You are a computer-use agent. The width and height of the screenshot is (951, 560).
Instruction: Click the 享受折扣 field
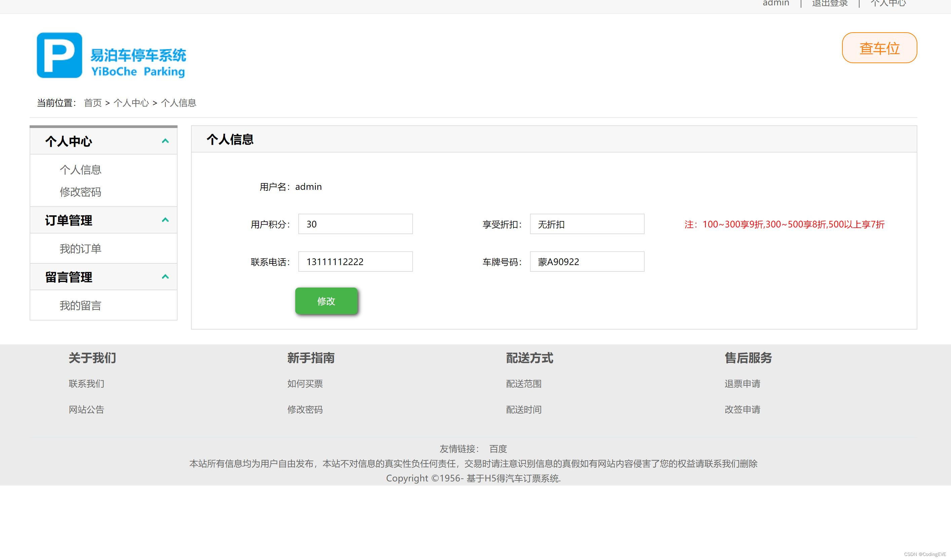click(586, 224)
